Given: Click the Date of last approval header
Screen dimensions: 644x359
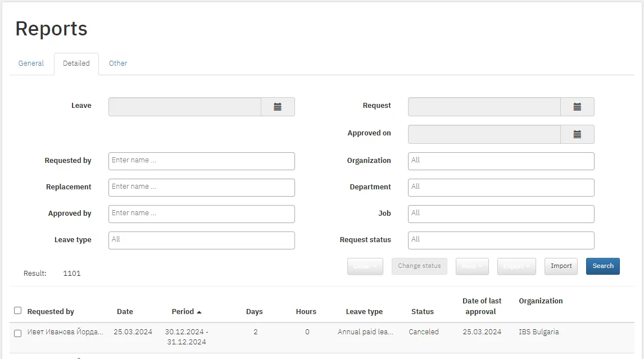Looking at the screenshot, I should click(482, 306).
